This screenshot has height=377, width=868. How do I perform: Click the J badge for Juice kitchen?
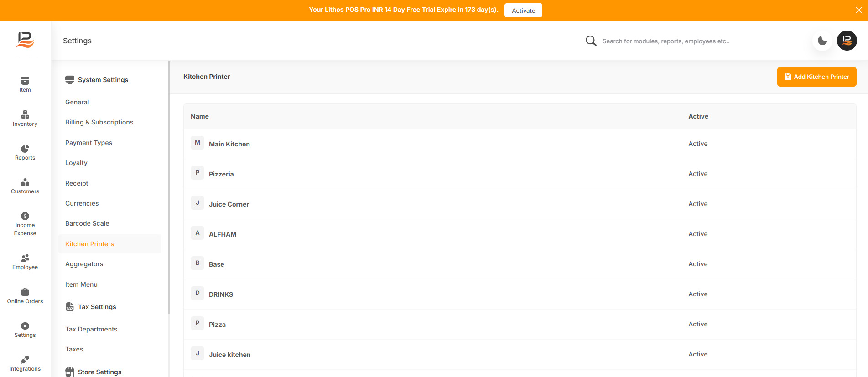click(x=198, y=353)
